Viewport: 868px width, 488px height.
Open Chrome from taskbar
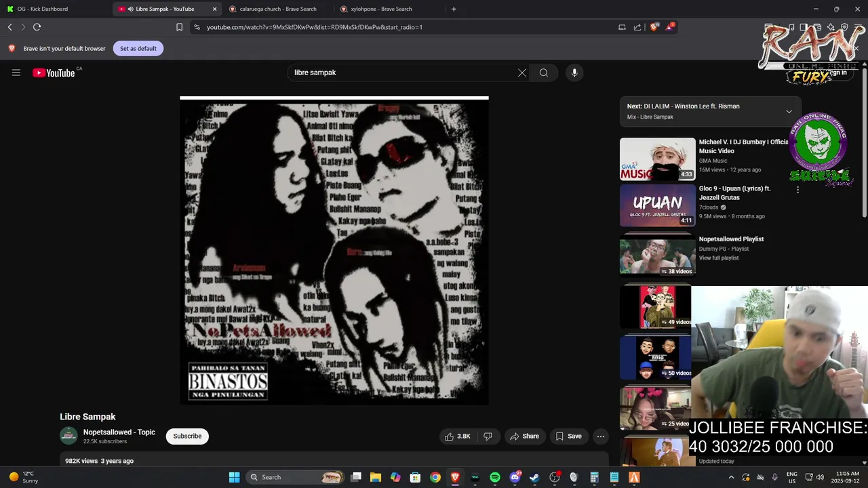pos(435,477)
